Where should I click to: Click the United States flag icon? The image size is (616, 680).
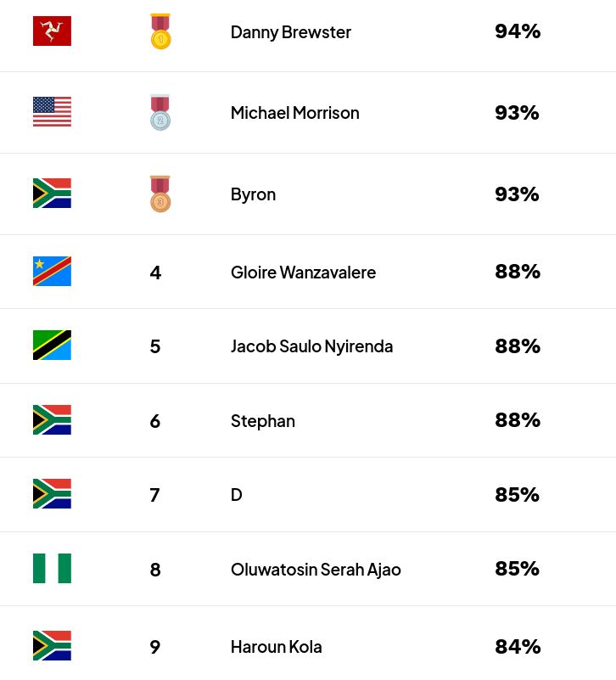tap(52, 112)
